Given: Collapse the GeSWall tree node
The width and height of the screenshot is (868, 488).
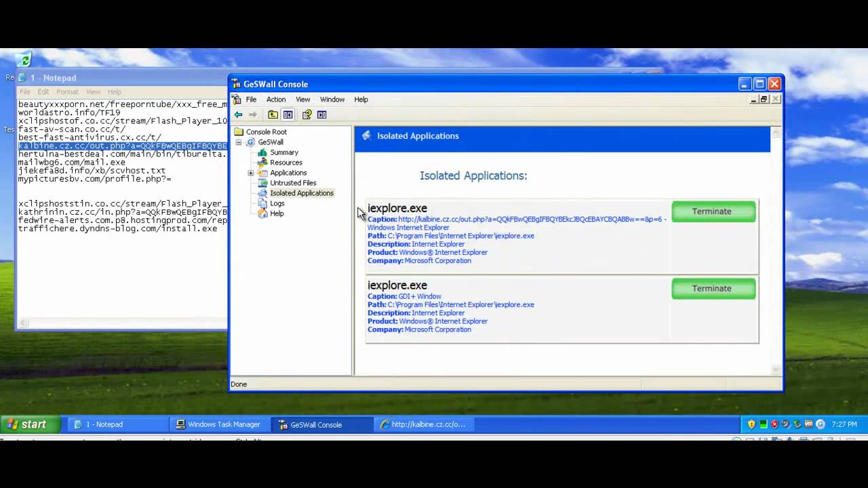Looking at the screenshot, I should 239,142.
